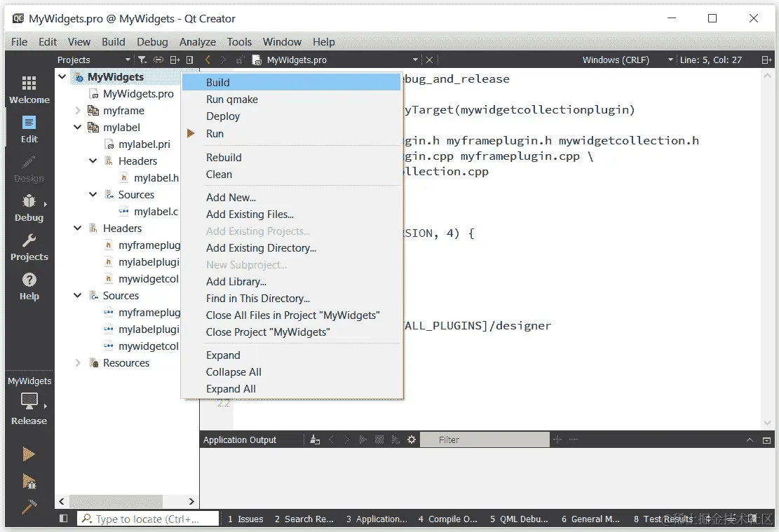Toggle the left sidebar visibility icon
Viewport: 779px width, 532px height.
(x=63, y=519)
